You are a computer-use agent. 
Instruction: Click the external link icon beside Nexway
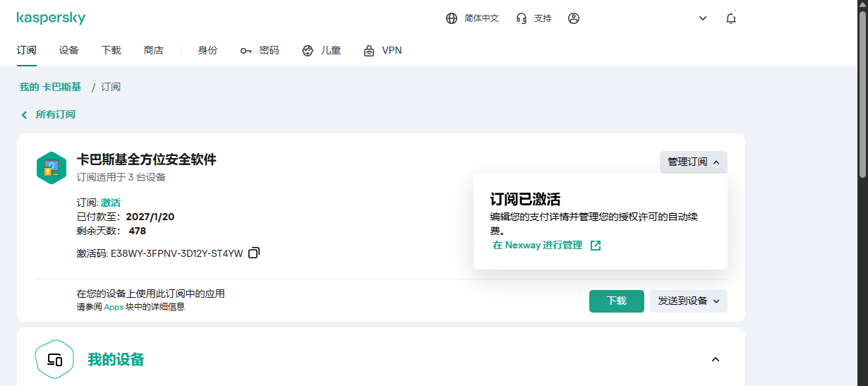[596, 246]
